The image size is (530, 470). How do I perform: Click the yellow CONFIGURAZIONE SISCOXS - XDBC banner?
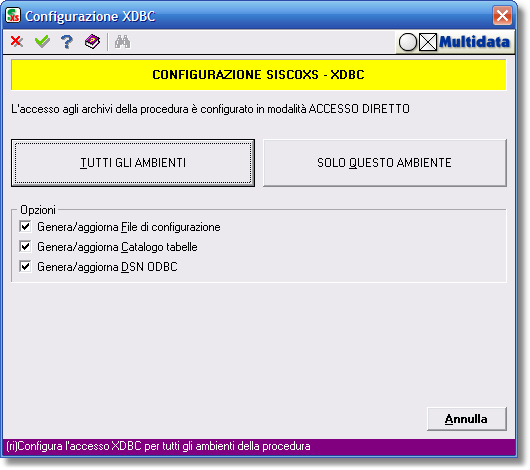coord(259,75)
